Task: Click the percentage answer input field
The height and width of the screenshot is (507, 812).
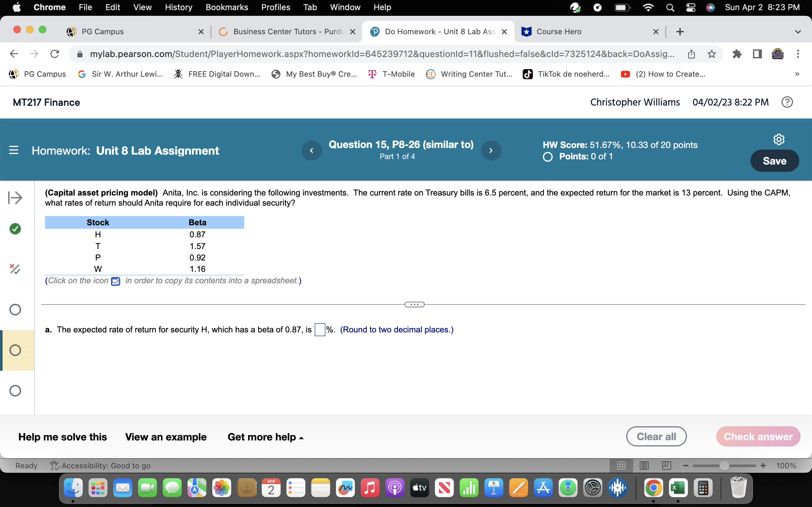Action: [x=319, y=329]
